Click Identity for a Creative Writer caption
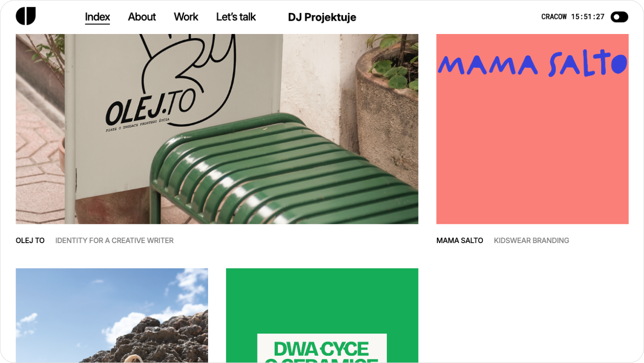 coord(114,240)
